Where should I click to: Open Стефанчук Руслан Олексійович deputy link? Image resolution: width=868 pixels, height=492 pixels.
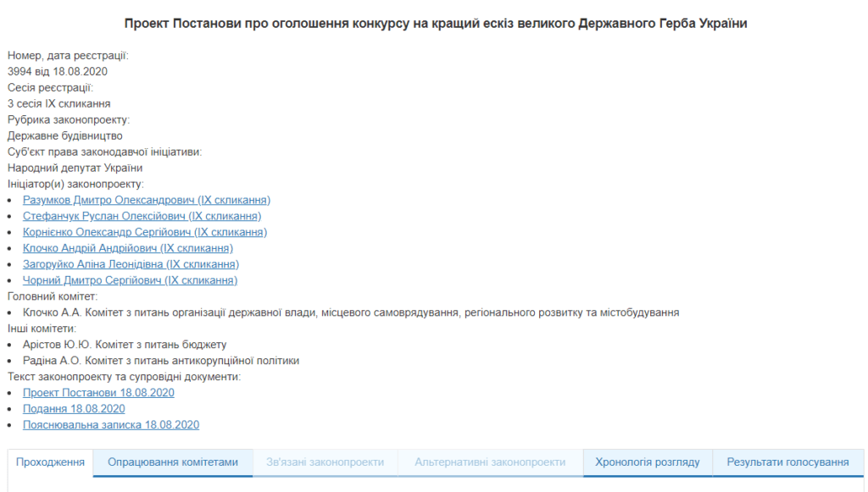(x=142, y=216)
